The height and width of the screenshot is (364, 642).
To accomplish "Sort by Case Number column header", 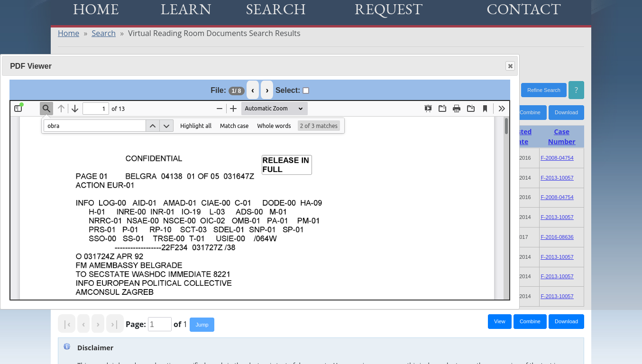I will pyautogui.click(x=561, y=136).
